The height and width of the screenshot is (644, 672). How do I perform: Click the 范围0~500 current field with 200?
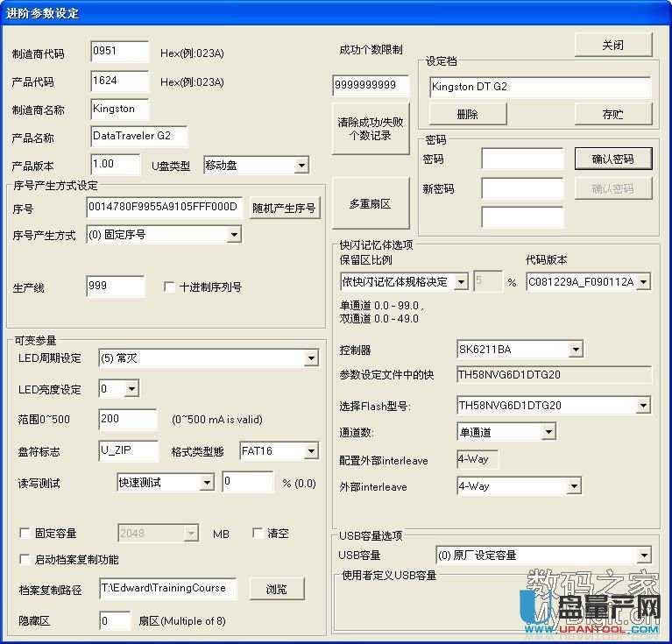[128, 419]
